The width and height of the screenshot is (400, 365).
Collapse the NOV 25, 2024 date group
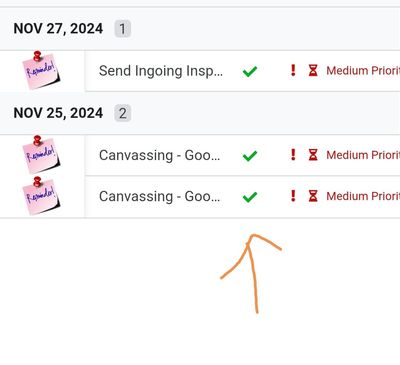(58, 113)
